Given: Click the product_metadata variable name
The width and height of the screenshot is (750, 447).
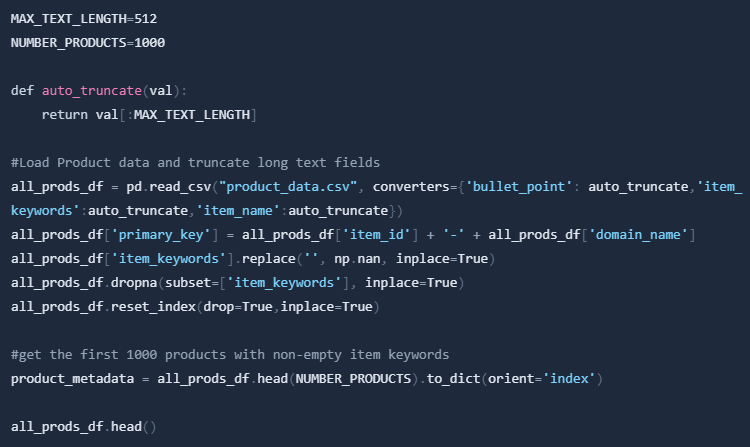Looking at the screenshot, I should pyautogui.click(x=72, y=379).
